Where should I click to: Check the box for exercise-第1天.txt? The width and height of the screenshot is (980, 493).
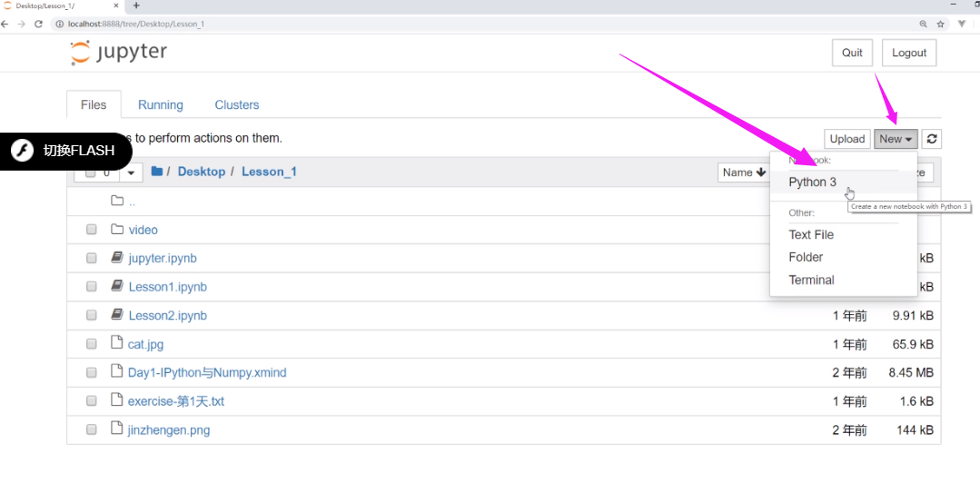91,401
